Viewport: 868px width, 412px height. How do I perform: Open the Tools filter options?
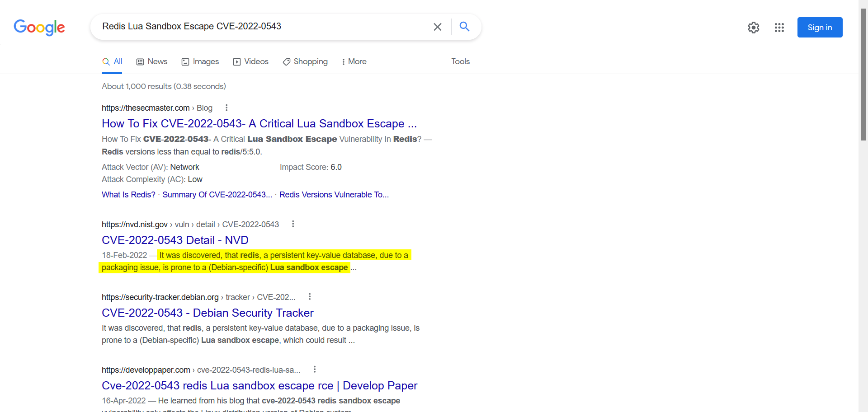[x=460, y=61]
